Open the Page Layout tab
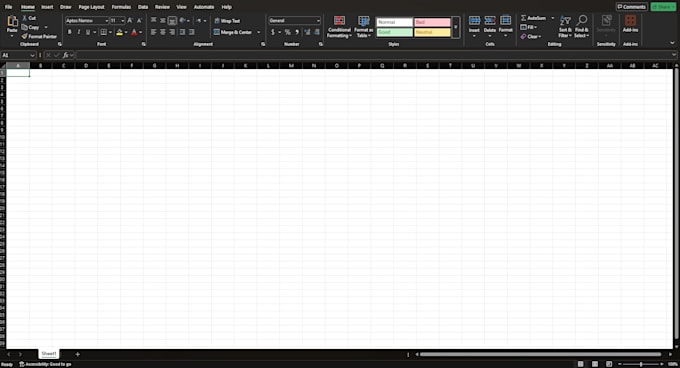Viewport: 680px width, 368px height. (91, 7)
